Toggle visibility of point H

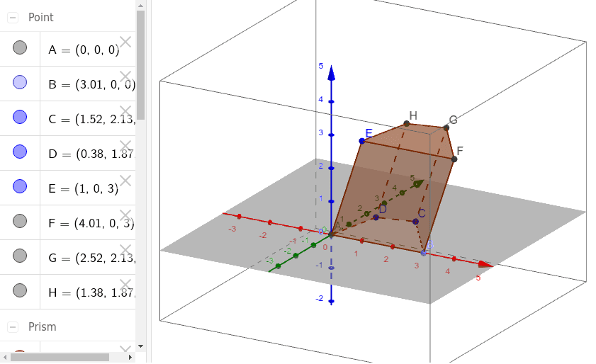tap(20, 290)
